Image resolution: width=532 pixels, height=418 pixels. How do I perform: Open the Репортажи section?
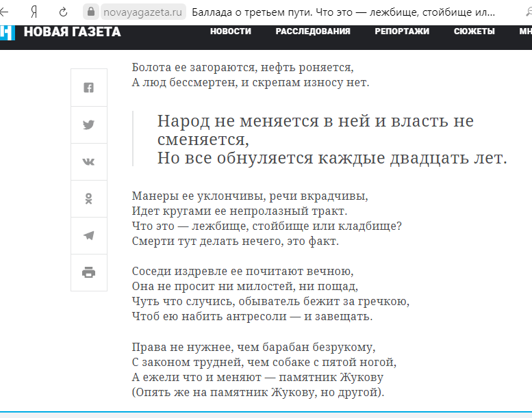pyautogui.click(x=402, y=31)
